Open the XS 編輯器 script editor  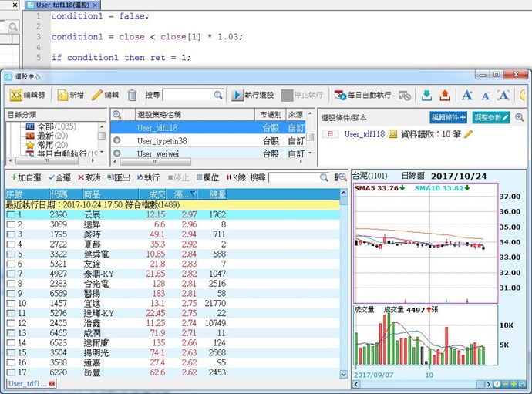(x=28, y=95)
